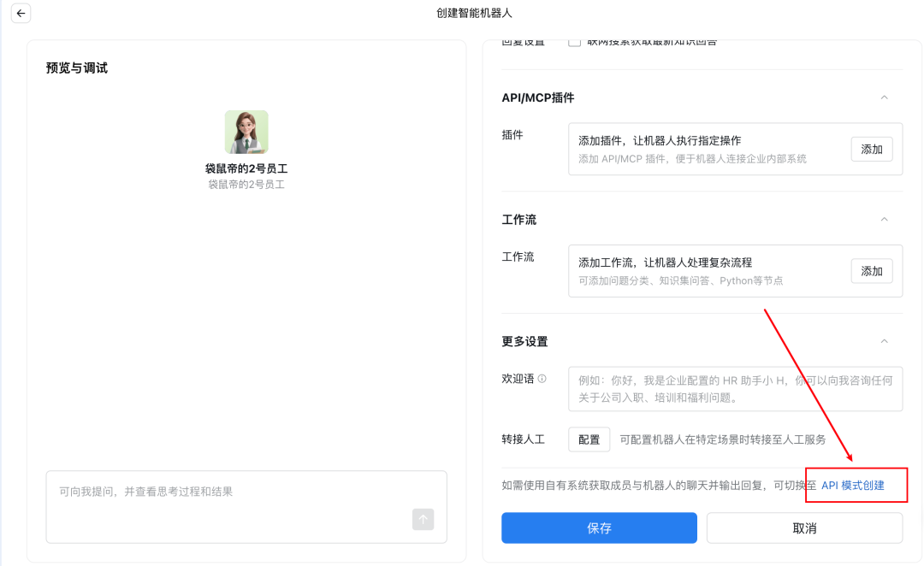Click 添加 to add a workflow

[871, 270]
